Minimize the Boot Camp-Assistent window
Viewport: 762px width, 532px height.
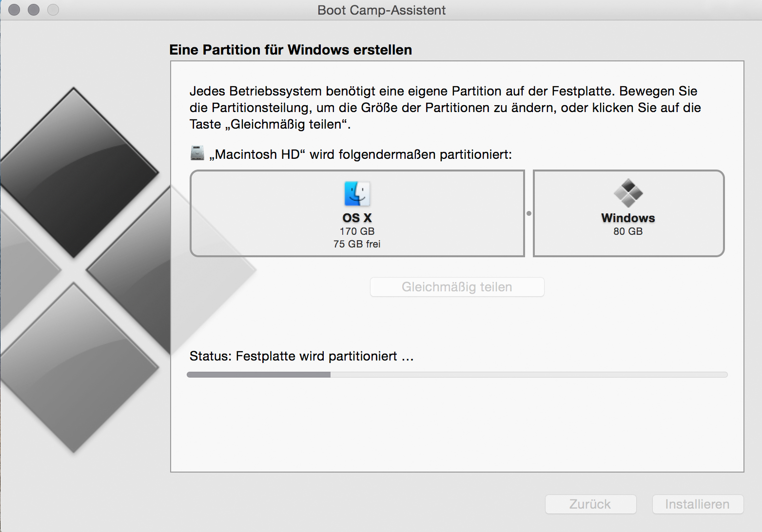click(34, 10)
